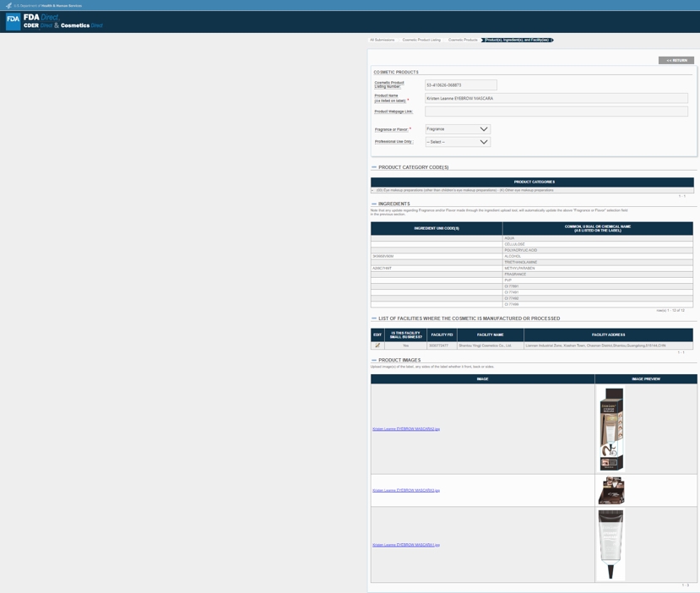
Task: Collapse the Ingredients section
Action: click(374, 204)
